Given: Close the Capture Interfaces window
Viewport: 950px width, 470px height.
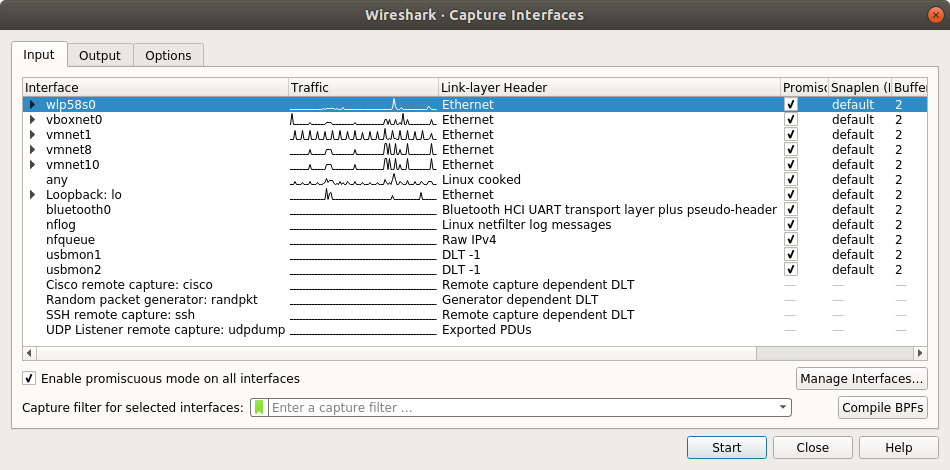Looking at the screenshot, I should [x=935, y=15].
